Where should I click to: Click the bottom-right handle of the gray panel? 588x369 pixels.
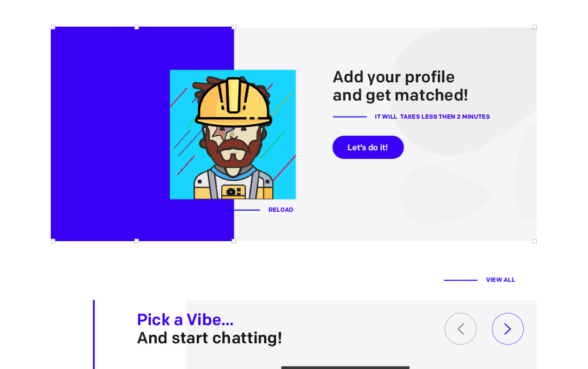535,241
